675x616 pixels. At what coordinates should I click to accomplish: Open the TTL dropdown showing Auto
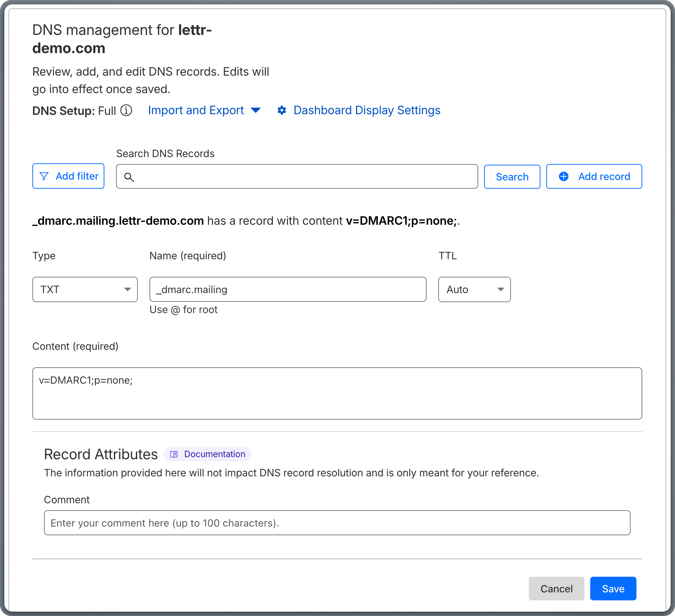click(474, 289)
